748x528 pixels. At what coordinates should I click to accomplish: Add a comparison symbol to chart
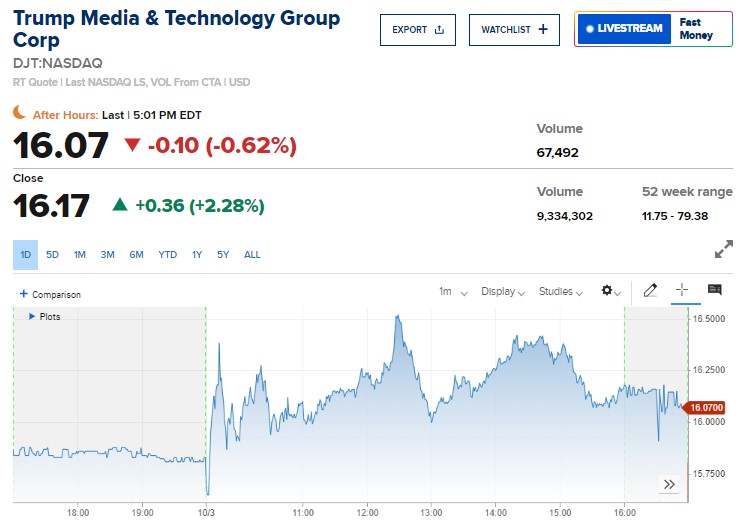point(50,295)
